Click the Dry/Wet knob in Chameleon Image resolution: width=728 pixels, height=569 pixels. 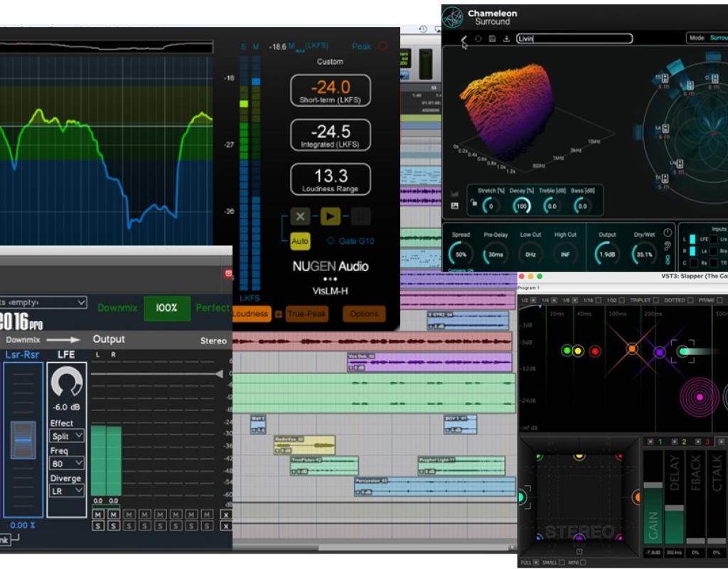pos(643,255)
